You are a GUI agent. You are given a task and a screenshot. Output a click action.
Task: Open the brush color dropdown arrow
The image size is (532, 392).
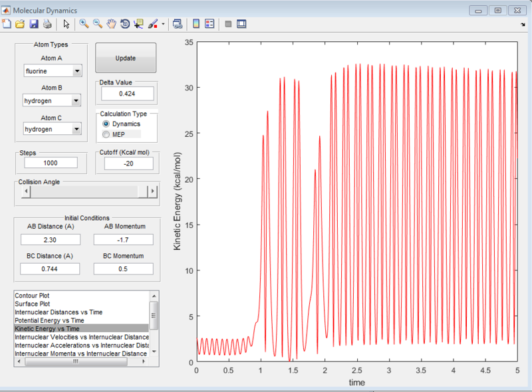click(163, 24)
